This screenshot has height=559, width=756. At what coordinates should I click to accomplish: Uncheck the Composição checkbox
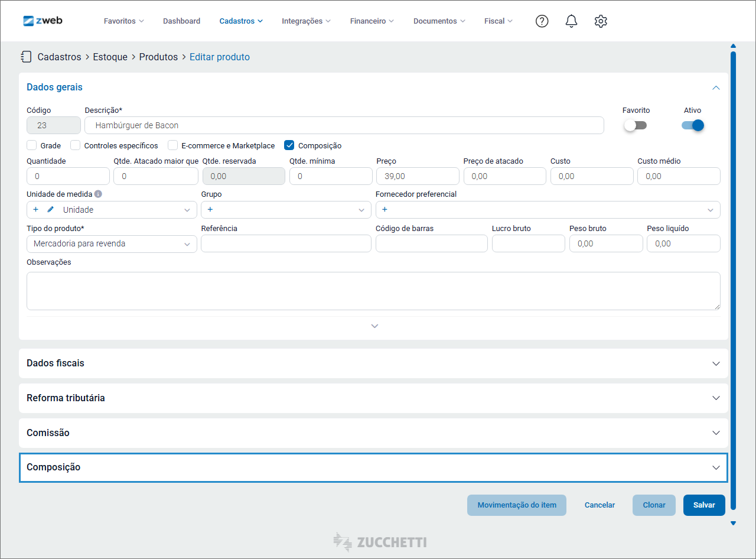coord(289,145)
